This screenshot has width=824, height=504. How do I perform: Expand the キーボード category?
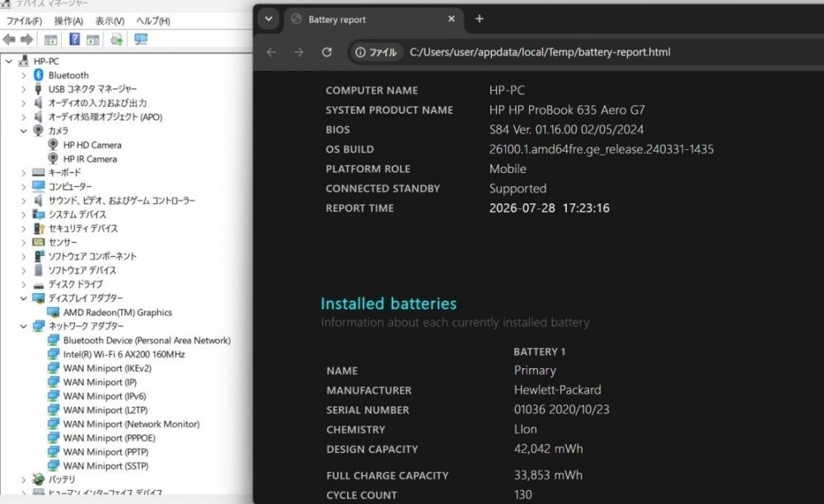pyautogui.click(x=24, y=173)
